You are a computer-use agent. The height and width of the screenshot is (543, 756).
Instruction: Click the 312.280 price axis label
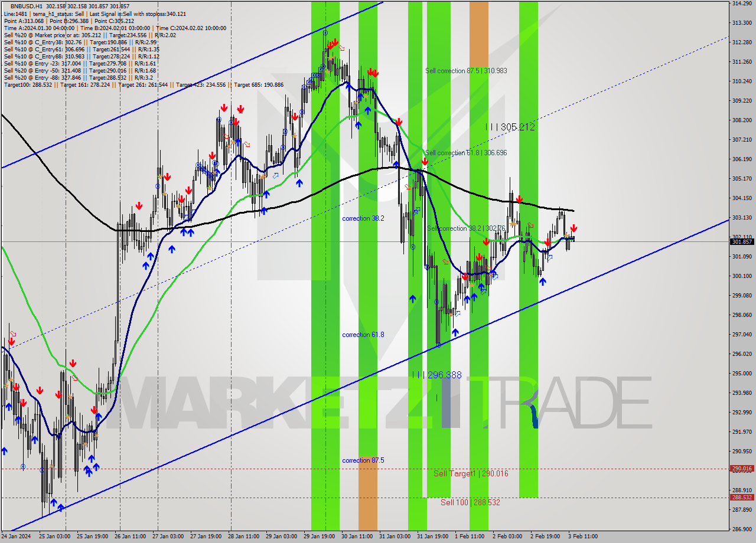coord(741,42)
